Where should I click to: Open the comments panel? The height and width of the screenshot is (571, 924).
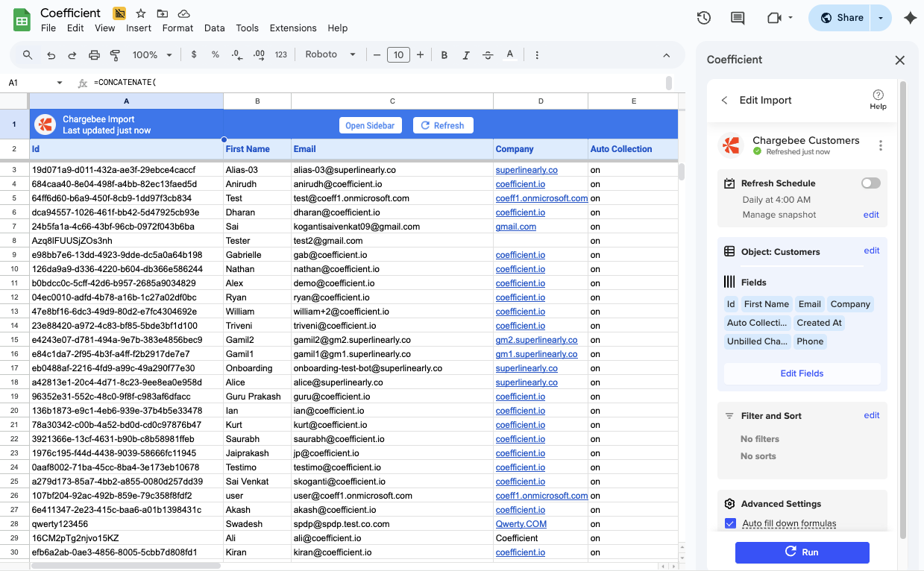[738, 17]
